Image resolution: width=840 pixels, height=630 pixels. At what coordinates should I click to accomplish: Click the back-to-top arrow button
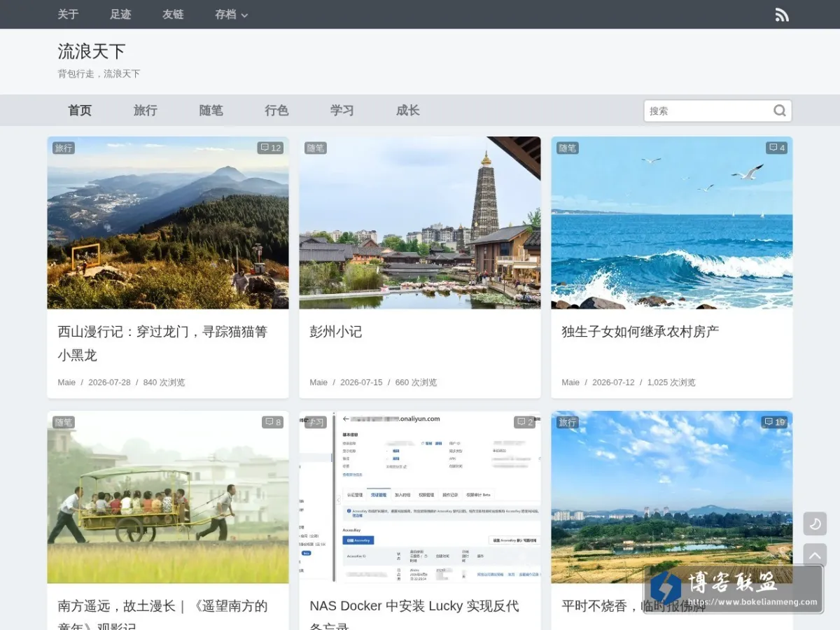(815, 555)
